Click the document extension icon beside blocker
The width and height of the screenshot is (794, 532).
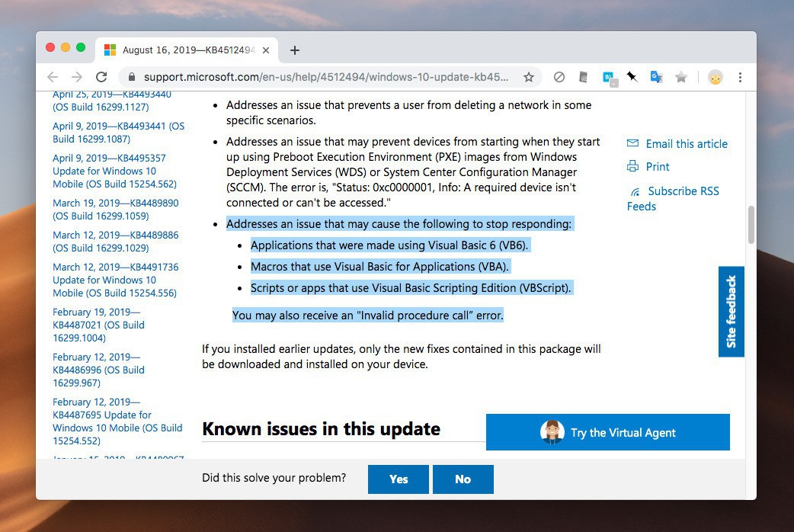point(584,77)
